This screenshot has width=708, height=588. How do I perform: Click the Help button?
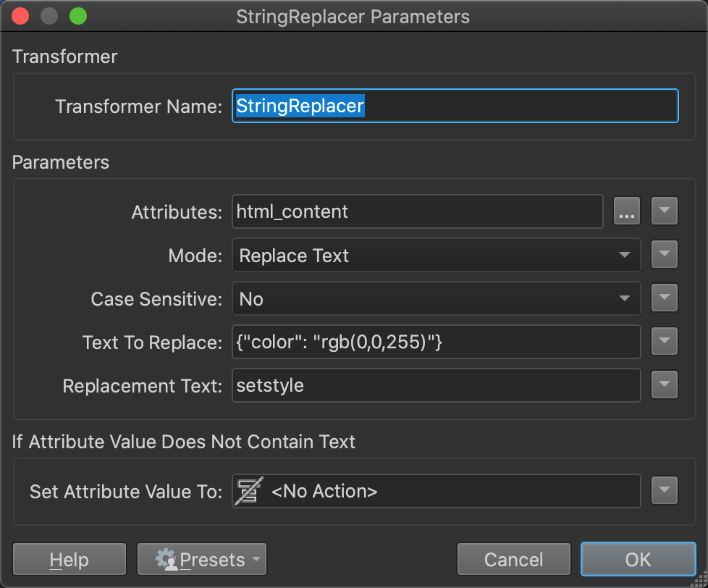[69, 559]
